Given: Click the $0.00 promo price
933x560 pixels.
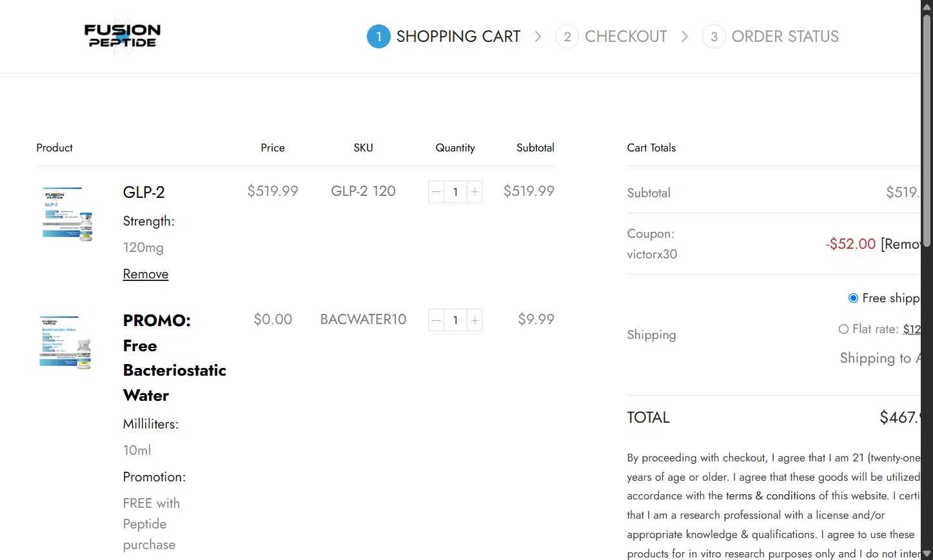Looking at the screenshot, I should point(273,319).
